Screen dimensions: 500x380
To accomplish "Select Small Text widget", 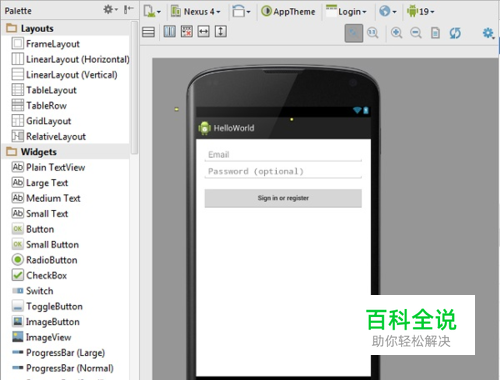I will tap(40, 213).
